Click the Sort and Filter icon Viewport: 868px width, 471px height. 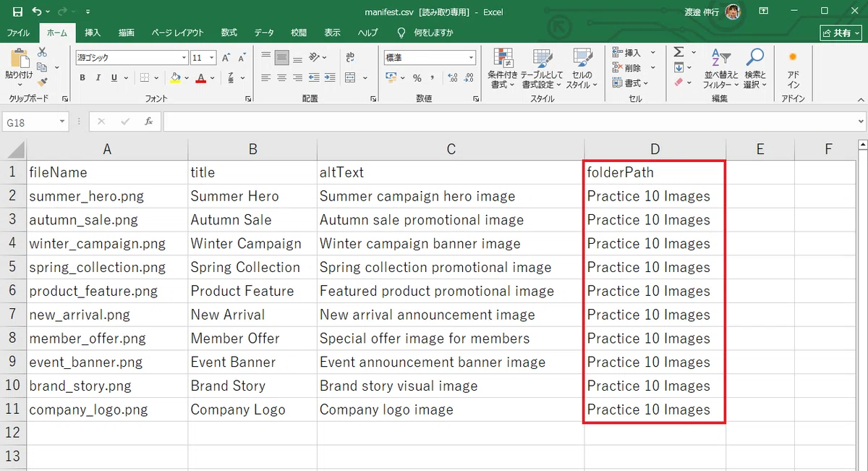(720, 58)
